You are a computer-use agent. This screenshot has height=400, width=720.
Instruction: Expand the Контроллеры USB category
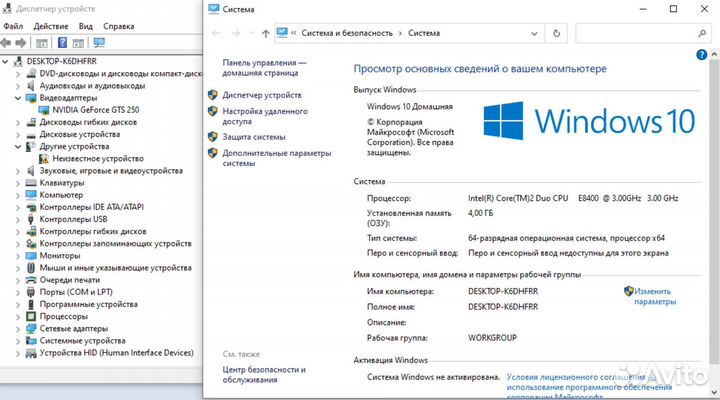[x=18, y=220]
